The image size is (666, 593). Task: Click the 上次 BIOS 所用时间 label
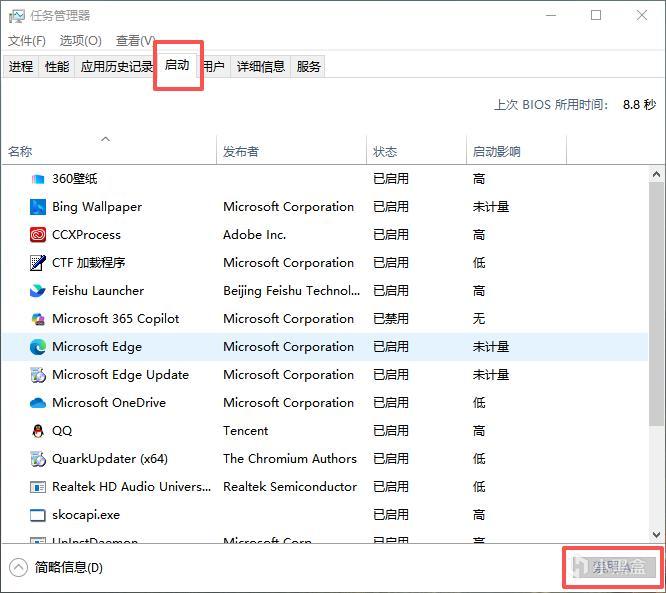click(551, 104)
